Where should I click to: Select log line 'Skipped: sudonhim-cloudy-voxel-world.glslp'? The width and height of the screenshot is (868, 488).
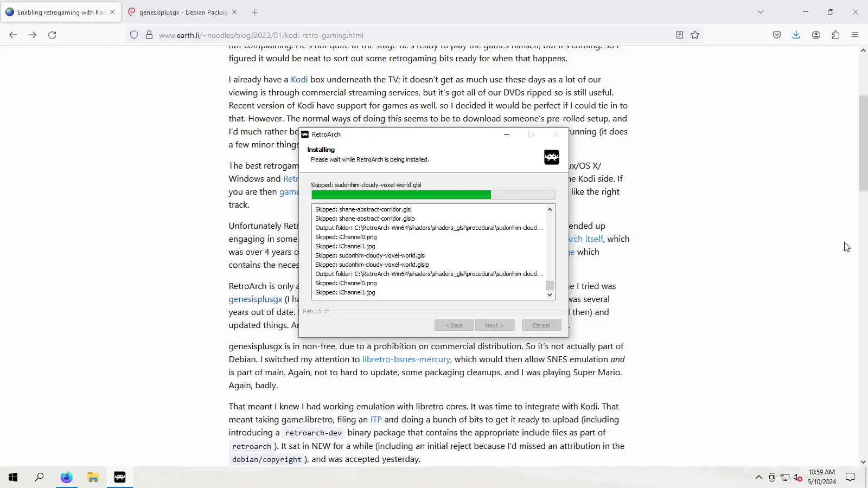coord(372,265)
